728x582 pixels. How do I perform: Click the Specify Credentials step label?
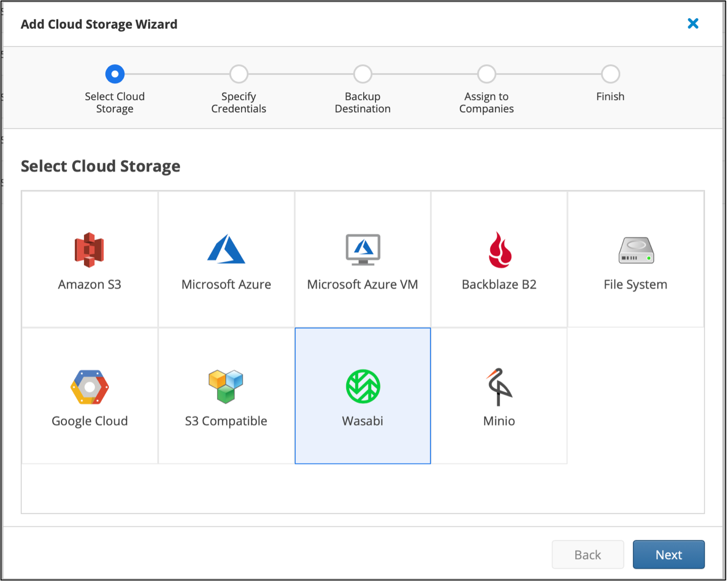(239, 103)
